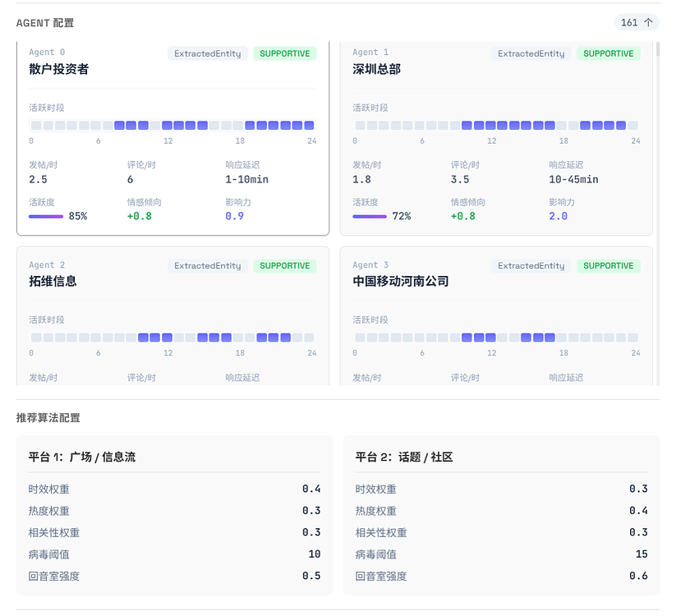Select 深圳总部 activity timeline strip
Screen dimensions: 676x616
(x=496, y=126)
